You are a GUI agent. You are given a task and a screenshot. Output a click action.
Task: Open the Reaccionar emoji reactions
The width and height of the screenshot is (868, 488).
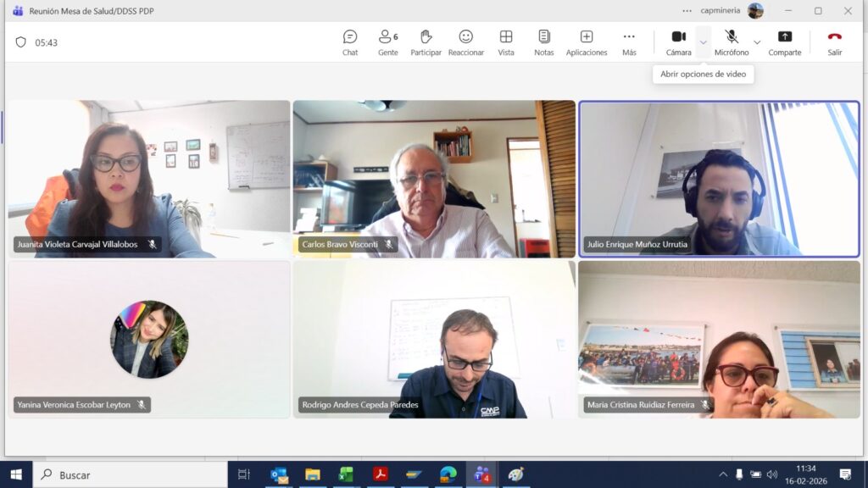point(465,42)
